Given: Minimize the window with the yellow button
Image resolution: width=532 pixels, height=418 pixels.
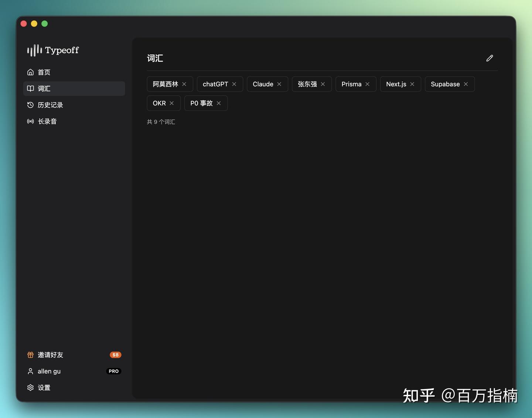Looking at the screenshot, I should coord(34,24).
